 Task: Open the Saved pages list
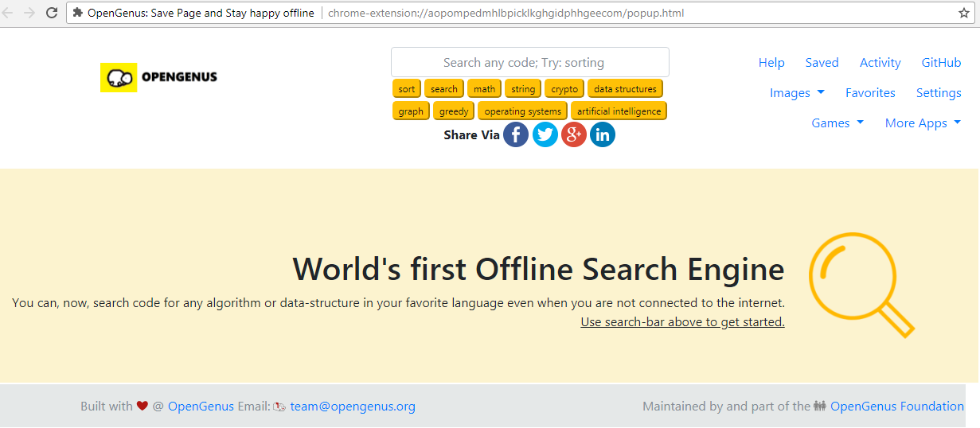[x=822, y=63]
